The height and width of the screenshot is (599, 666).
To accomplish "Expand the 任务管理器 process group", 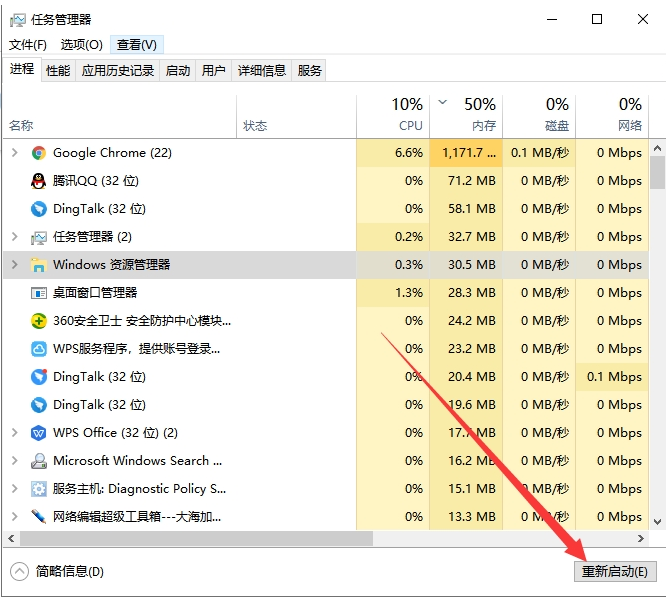I will pos(14,237).
